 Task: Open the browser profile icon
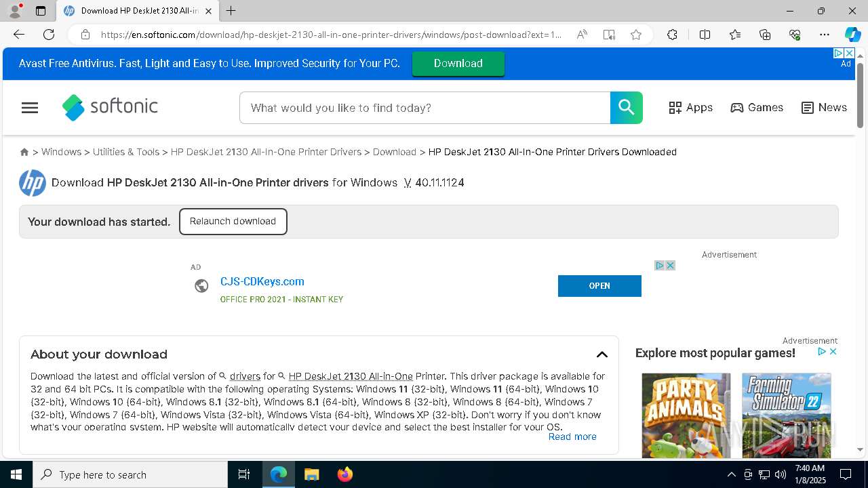15,11
